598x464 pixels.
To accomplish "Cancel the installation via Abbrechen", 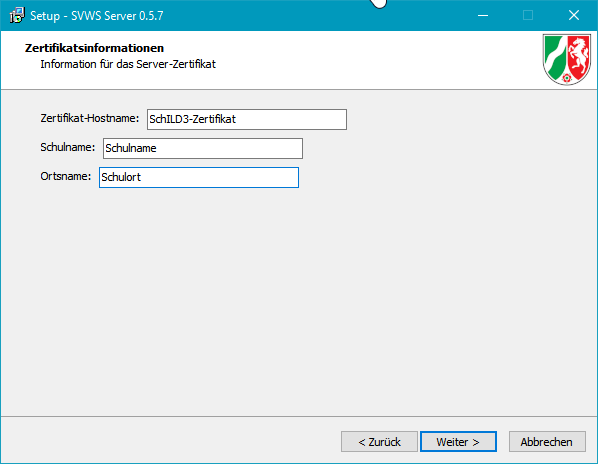I will click(547, 442).
